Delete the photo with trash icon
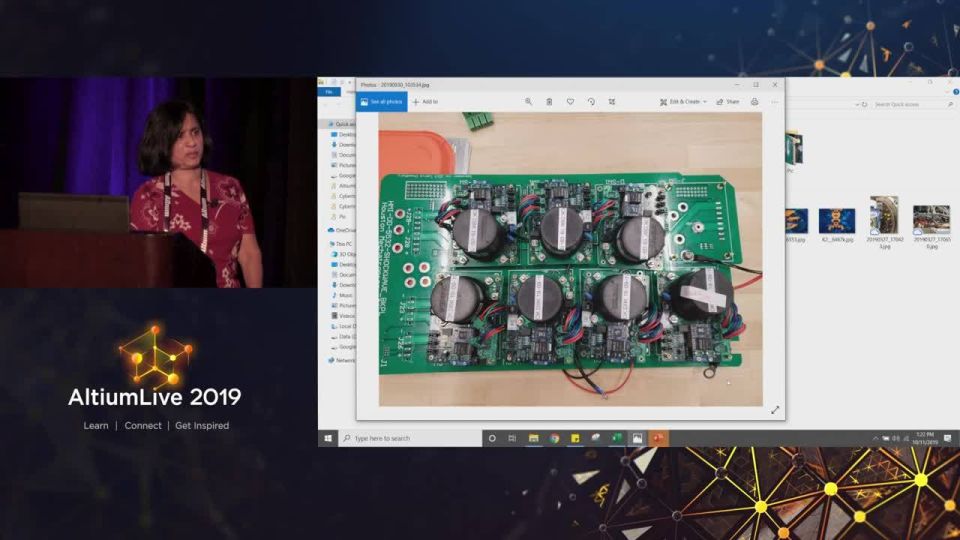The height and width of the screenshot is (540, 960). click(549, 102)
